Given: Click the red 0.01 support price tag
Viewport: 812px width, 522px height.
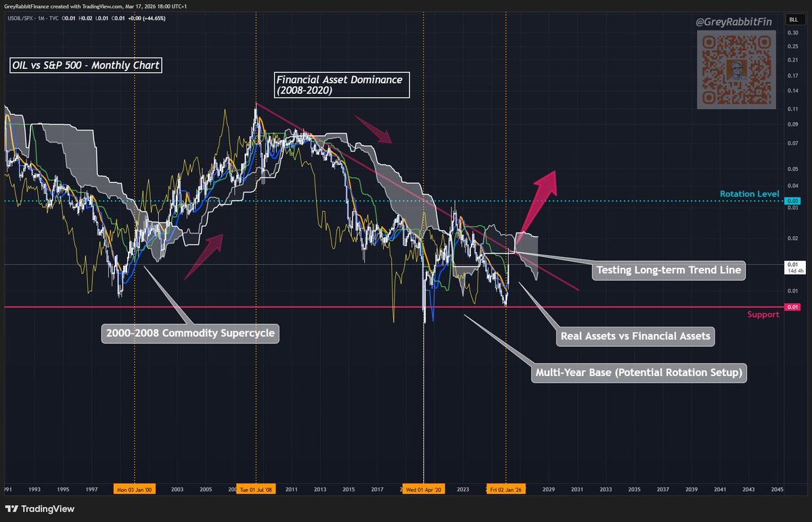Looking at the screenshot, I should click(793, 307).
